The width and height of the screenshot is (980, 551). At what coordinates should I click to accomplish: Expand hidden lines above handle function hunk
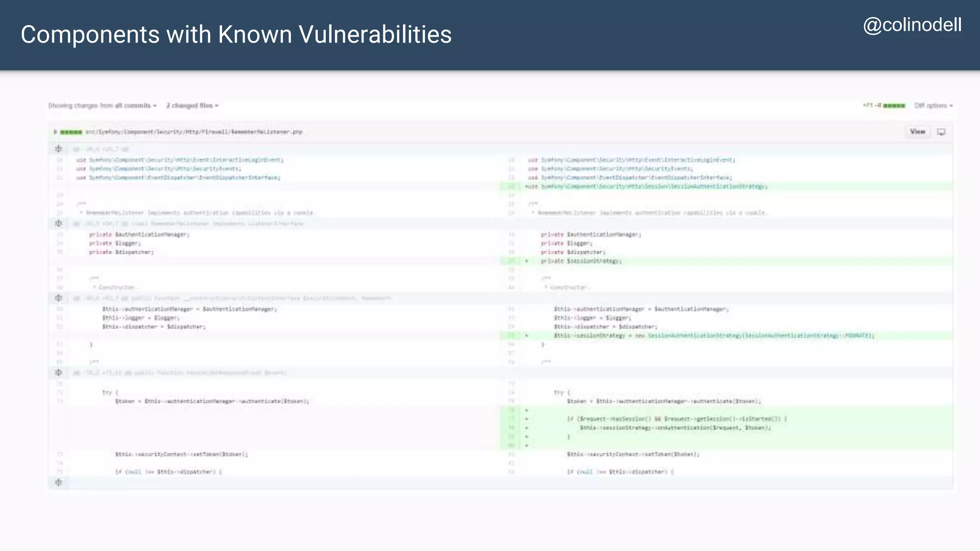click(58, 373)
